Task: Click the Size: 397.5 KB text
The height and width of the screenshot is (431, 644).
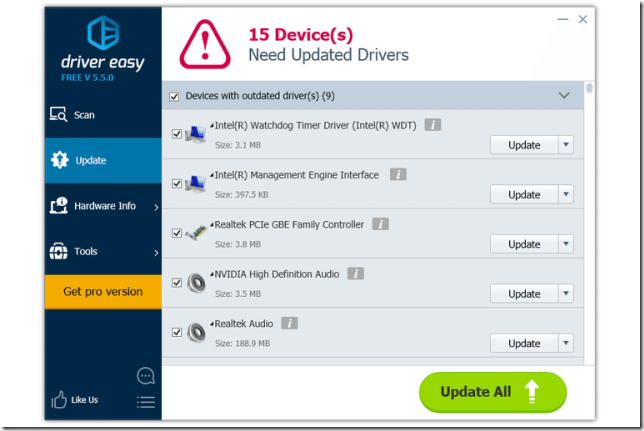Action: 242,195
